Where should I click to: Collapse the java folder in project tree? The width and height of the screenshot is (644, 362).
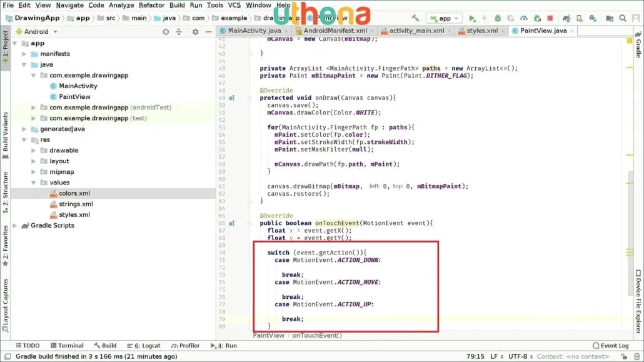24,64
